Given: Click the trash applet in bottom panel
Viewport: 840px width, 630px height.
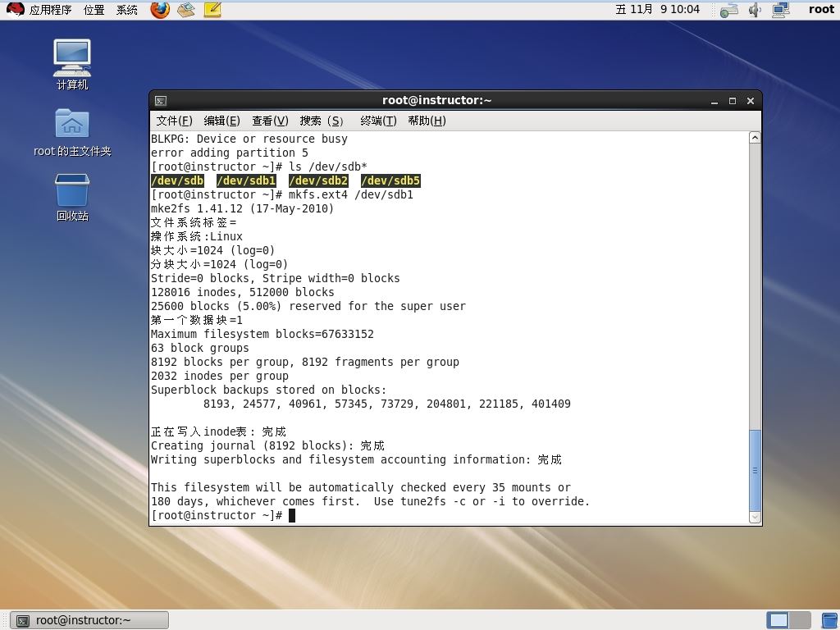Looking at the screenshot, I should (x=829, y=620).
